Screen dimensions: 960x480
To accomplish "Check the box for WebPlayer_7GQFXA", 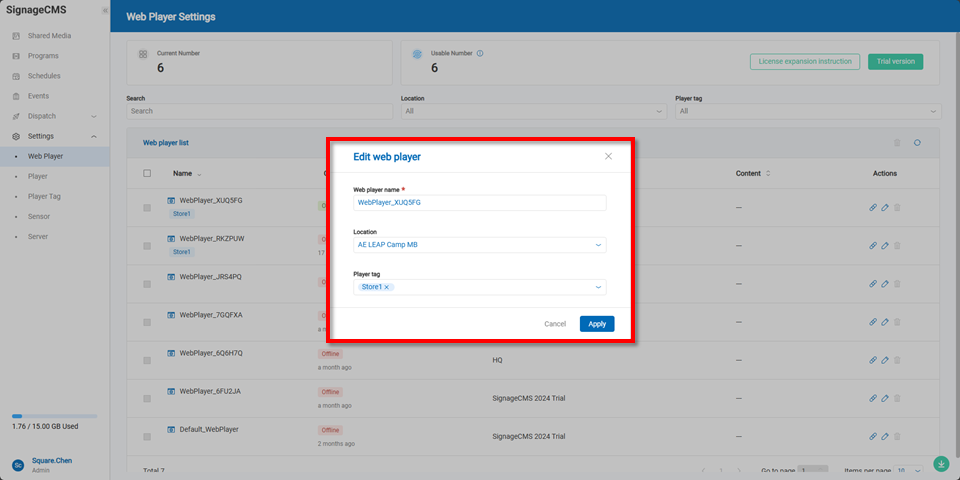I will coord(147,323).
